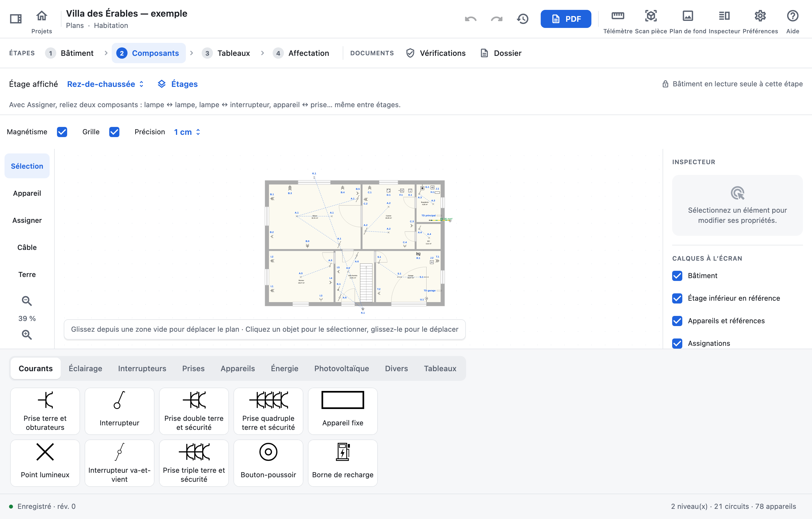Pick Prise terre et obturateurs component
The height and width of the screenshot is (519, 812).
(x=45, y=411)
